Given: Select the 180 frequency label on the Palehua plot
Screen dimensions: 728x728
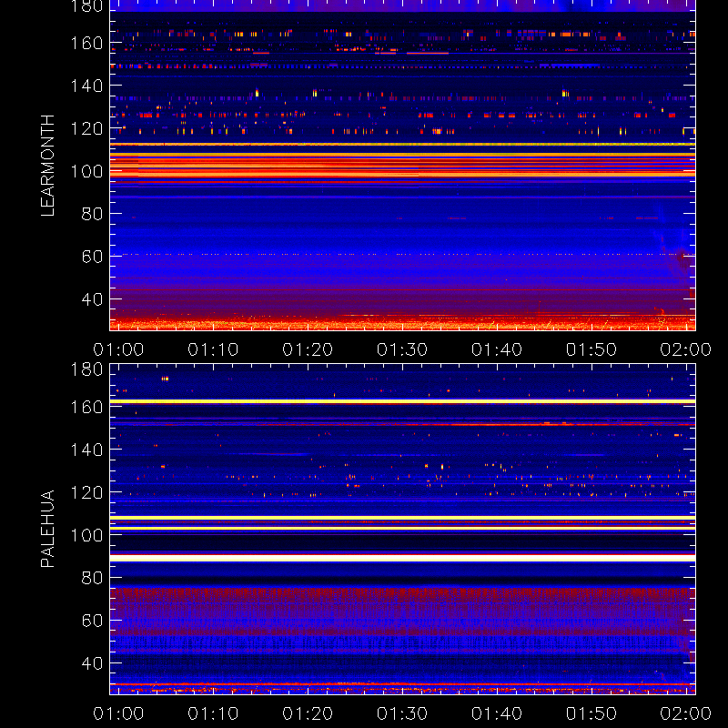Looking at the screenshot, I should 86,369.
